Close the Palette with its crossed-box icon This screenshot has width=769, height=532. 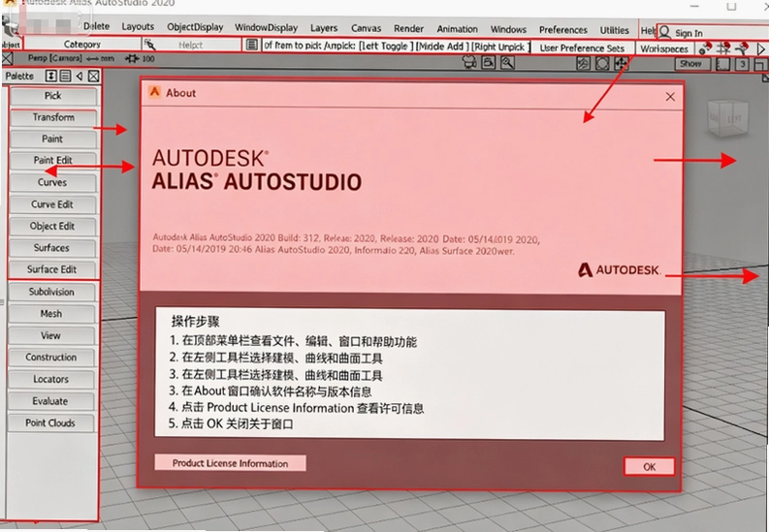pyautogui.click(x=94, y=76)
